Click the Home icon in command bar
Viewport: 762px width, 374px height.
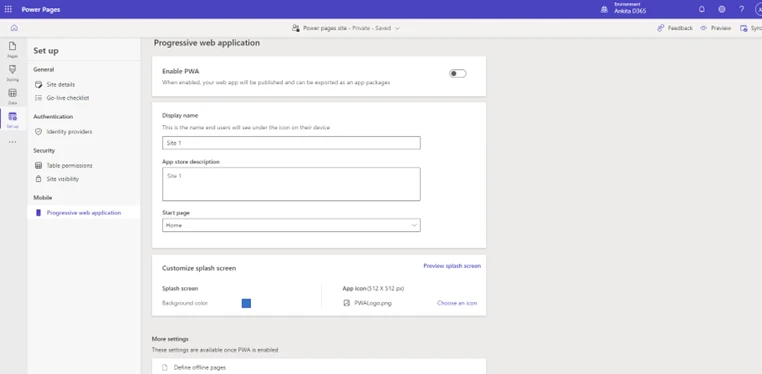coord(14,28)
